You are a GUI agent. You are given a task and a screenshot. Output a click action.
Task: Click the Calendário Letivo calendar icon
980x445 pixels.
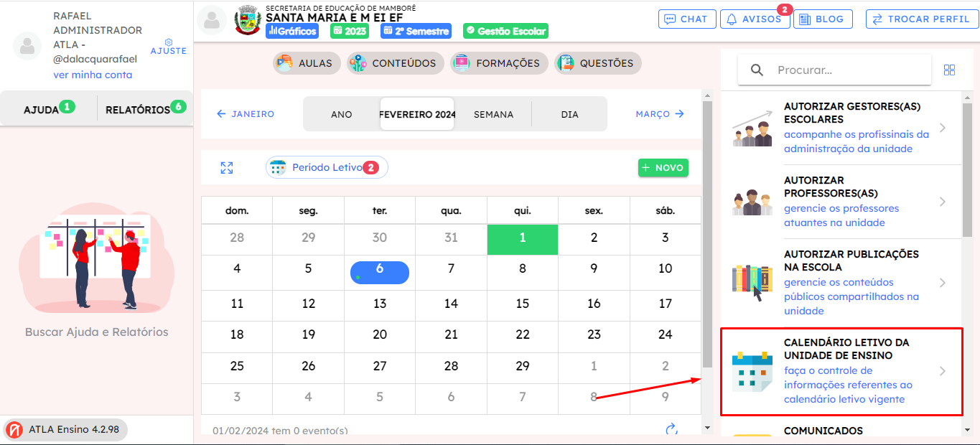point(751,371)
